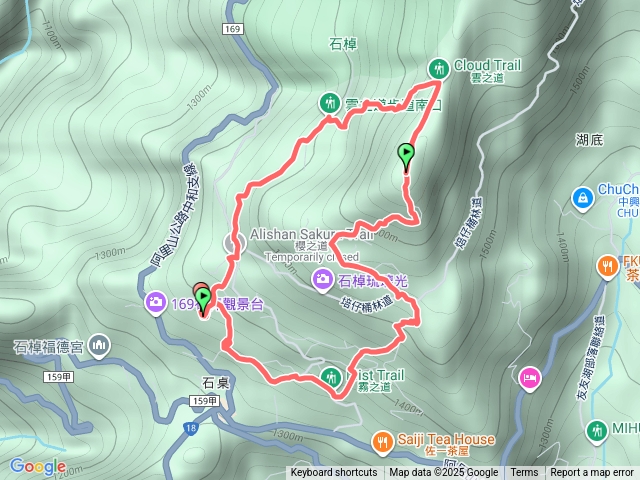Select the 石棹福德宮 temple marker

coord(99,346)
